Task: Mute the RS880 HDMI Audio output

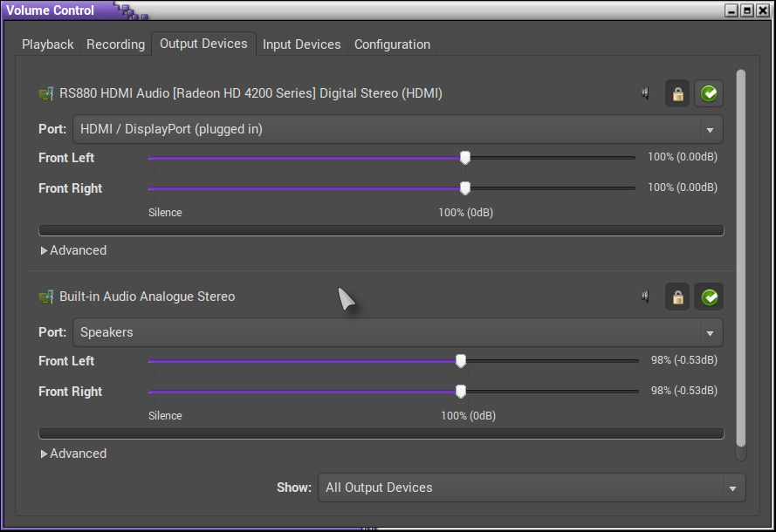Action: point(646,93)
